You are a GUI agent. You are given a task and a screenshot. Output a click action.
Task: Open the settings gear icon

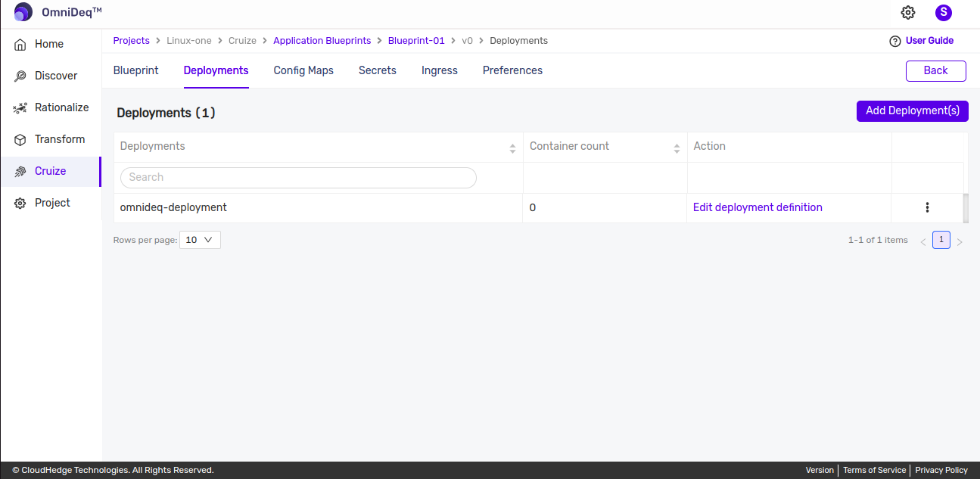(x=908, y=12)
